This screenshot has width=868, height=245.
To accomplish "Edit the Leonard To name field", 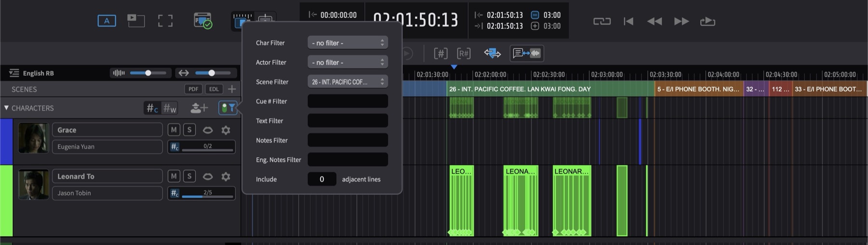I will click(107, 176).
